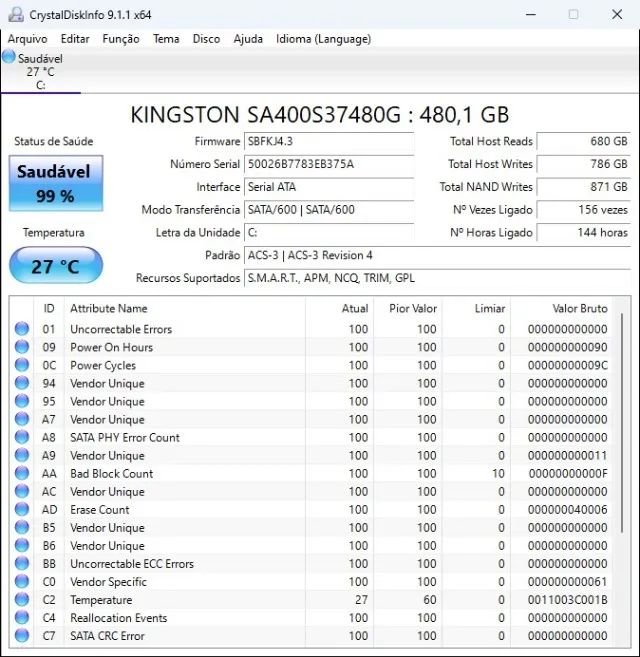Click status orb for Power Cycles row

tap(22, 365)
